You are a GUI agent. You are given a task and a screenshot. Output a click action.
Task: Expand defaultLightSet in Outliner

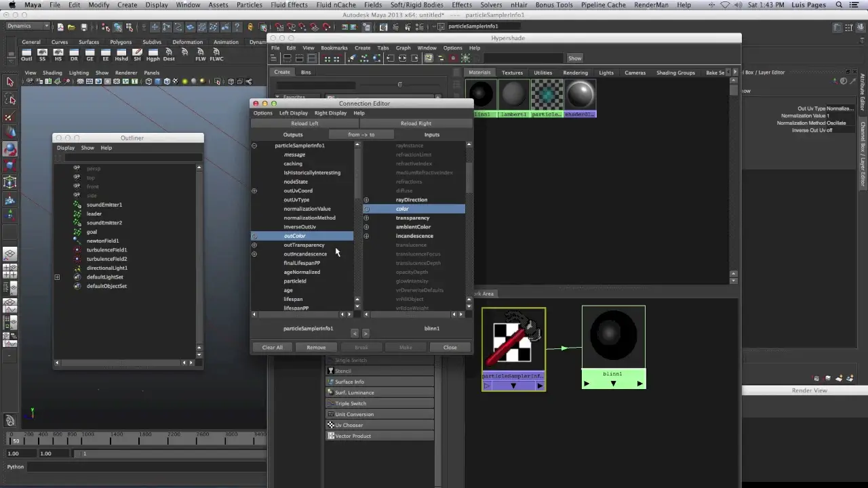point(57,277)
